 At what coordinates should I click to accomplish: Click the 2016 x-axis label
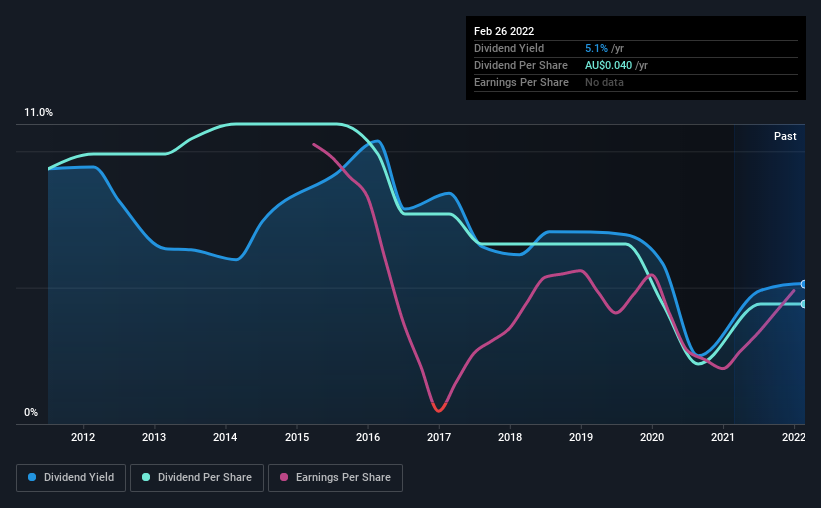coord(368,437)
